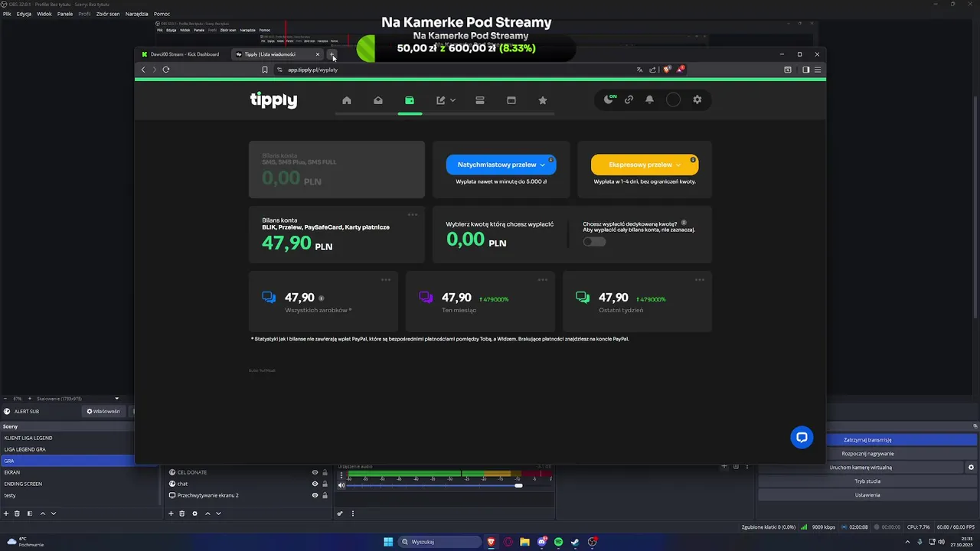Open the Brave Shields lion icon
The height and width of the screenshot is (551, 980).
(x=667, y=70)
